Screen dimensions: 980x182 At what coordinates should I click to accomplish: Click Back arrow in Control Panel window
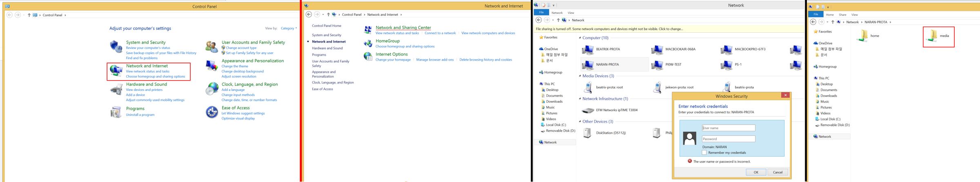tap(9, 15)
